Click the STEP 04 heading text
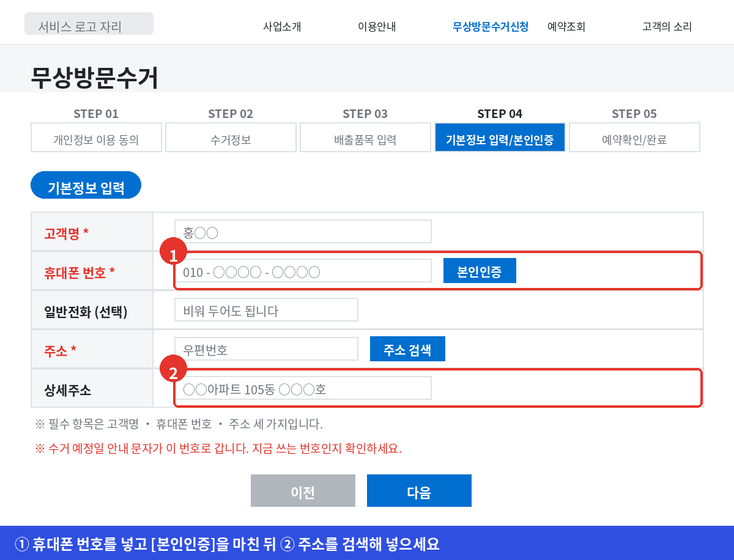Screen dimensions: 734x560 pos(500,114)
